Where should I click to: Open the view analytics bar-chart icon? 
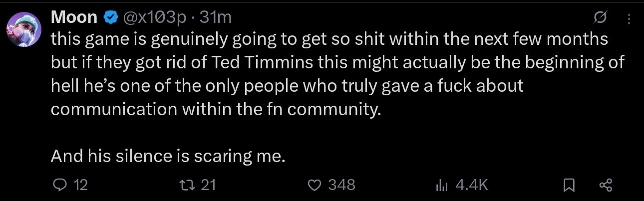pyautogui.click(x=441, y=186)
